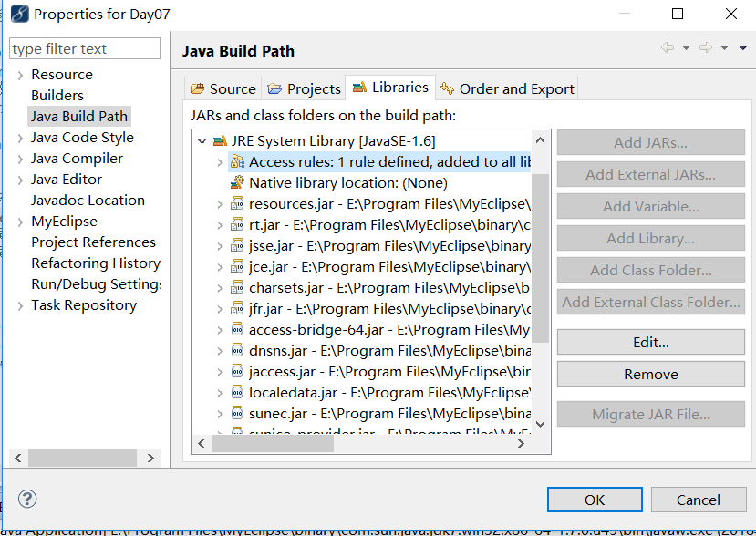Click the scroll right arrow of the libraries list

coord(521,443)
